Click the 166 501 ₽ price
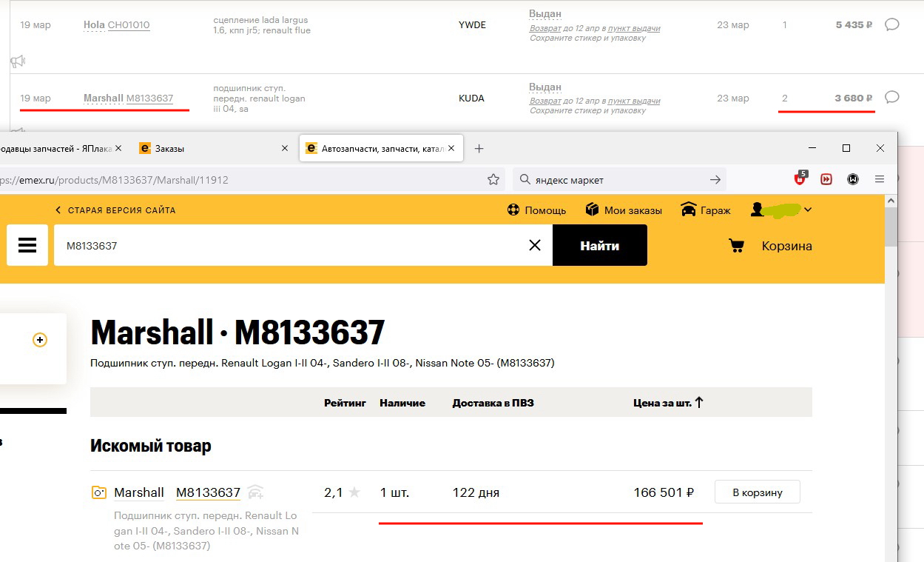924x562 pixels. coord(664,492)
